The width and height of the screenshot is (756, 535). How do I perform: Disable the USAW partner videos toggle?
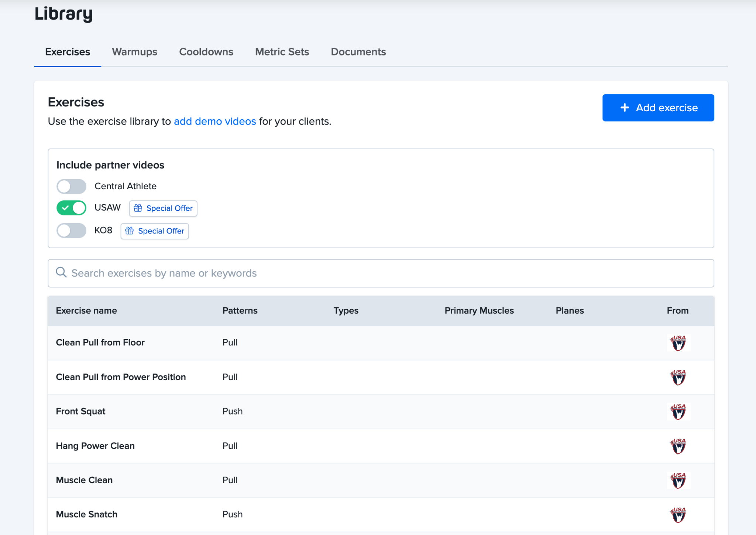71,208
